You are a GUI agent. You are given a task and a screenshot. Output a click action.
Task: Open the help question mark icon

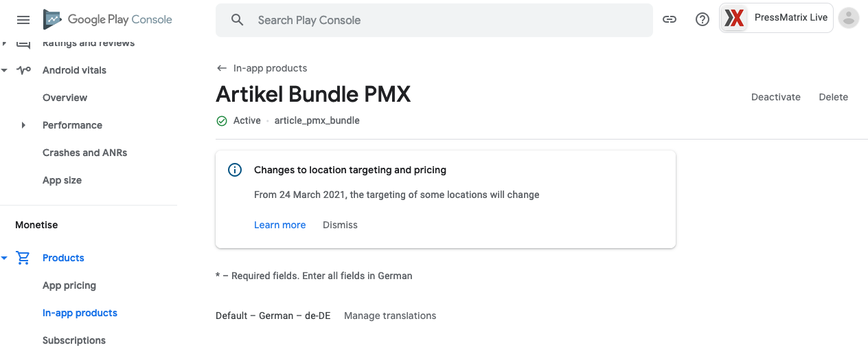click(703, 20)
